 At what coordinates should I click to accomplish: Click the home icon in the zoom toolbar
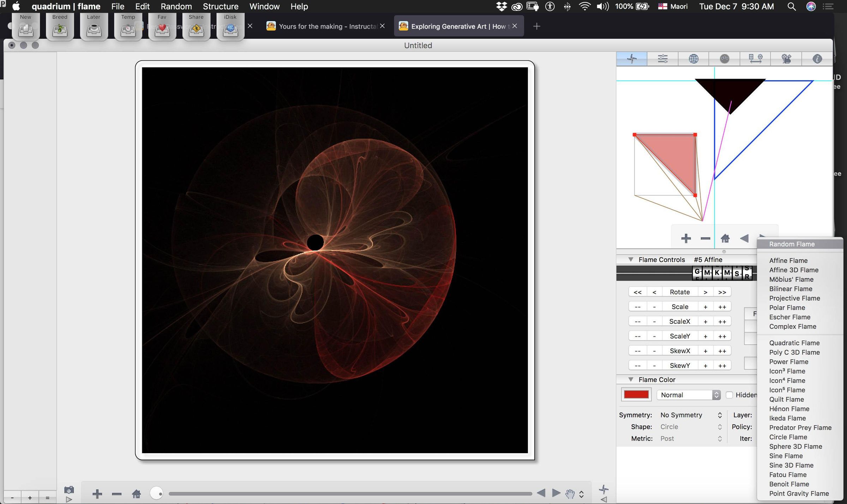[725, 238]
